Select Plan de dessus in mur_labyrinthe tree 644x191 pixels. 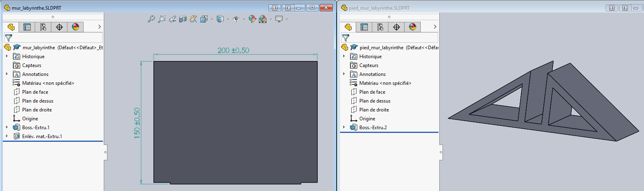38,101
